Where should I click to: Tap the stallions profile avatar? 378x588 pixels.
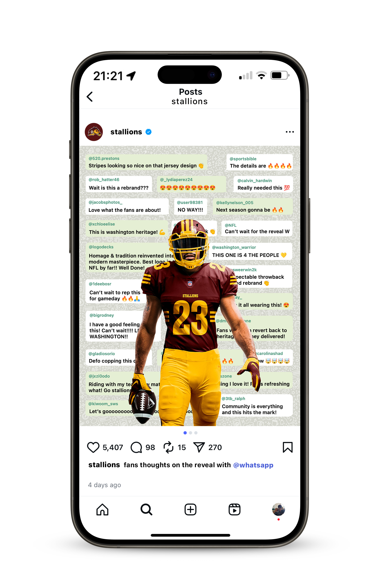94,132
